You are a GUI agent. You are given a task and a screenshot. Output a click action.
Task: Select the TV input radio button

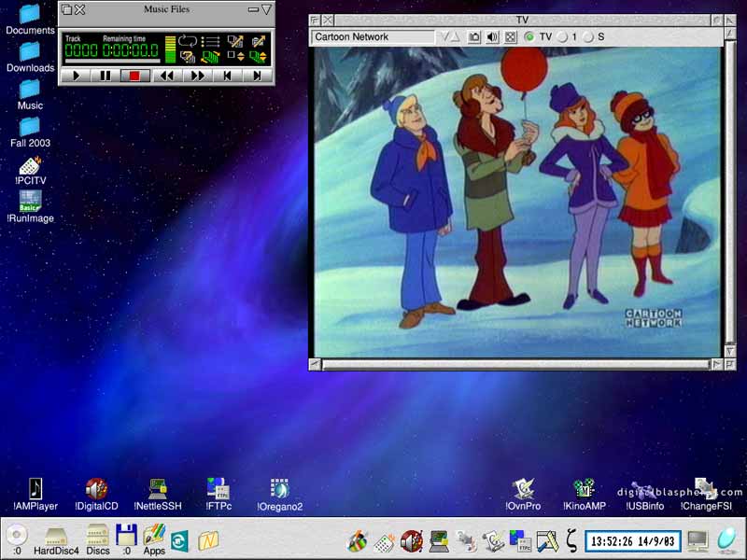pyautogui.click(x=529, y=37)
